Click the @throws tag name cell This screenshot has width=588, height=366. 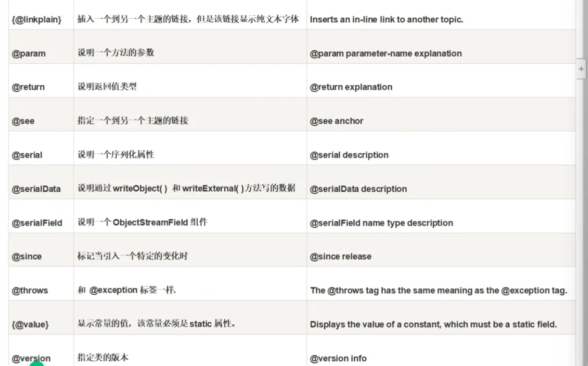[30, 291]
